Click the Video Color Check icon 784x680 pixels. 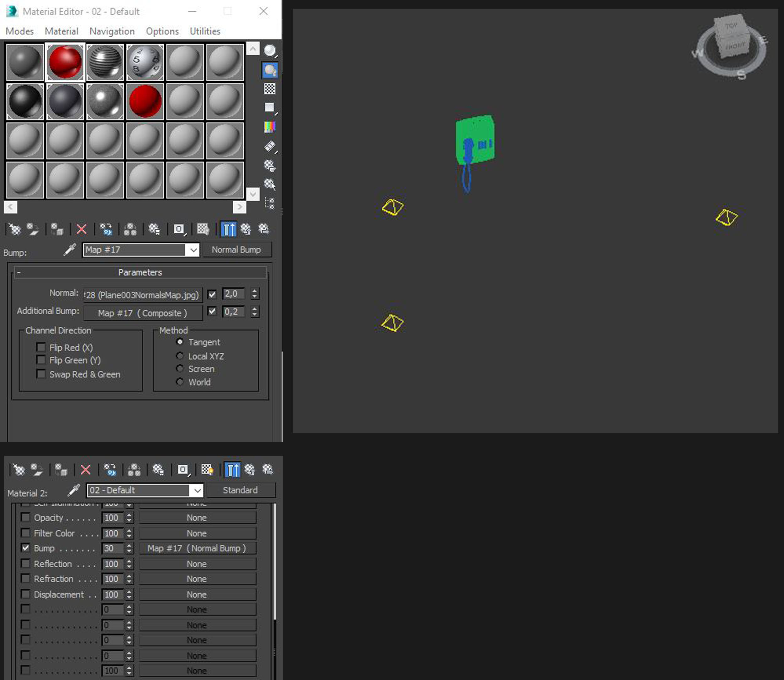(x=270, y=127)
